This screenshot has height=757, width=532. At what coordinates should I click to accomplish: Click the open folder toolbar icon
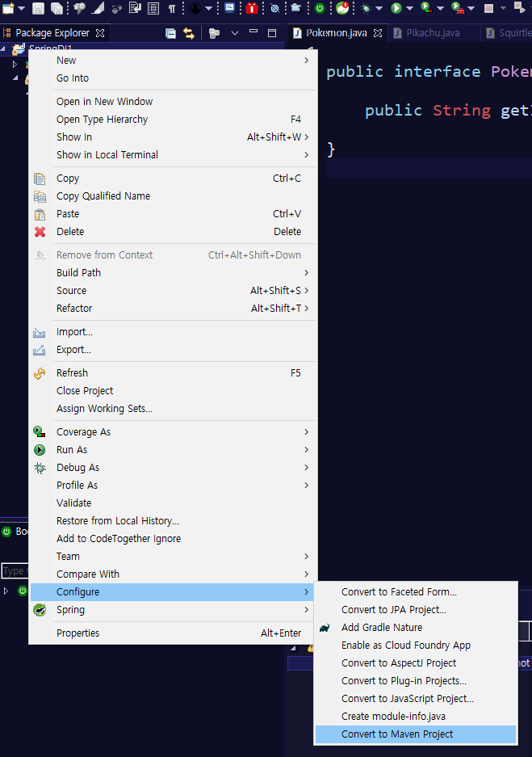tap(295, 8)
